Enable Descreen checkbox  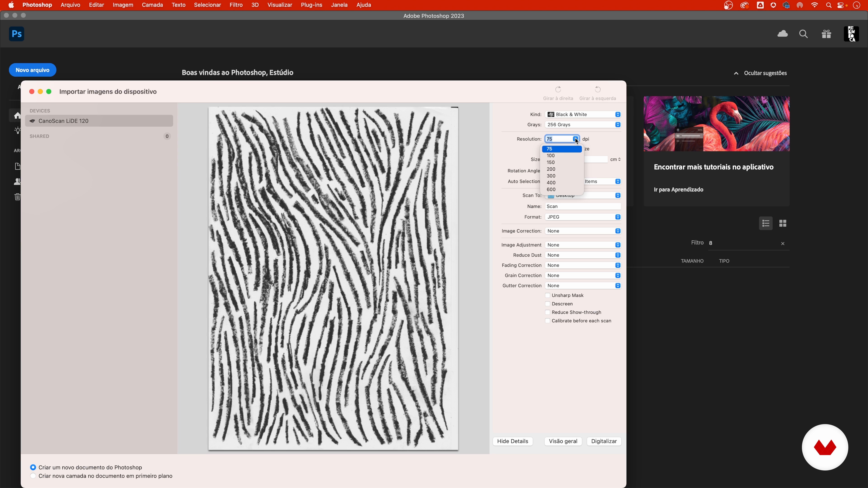tap(547, 304)
